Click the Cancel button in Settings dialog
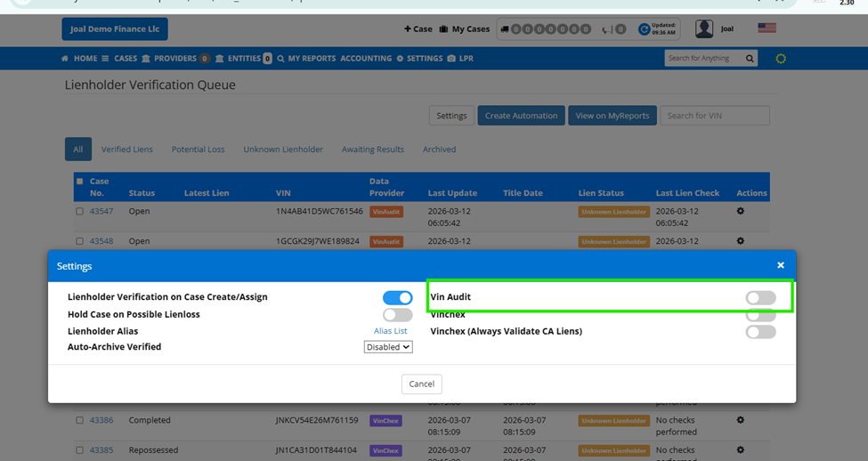The height and width of the screenshot is (461, 868). point(421,384)
